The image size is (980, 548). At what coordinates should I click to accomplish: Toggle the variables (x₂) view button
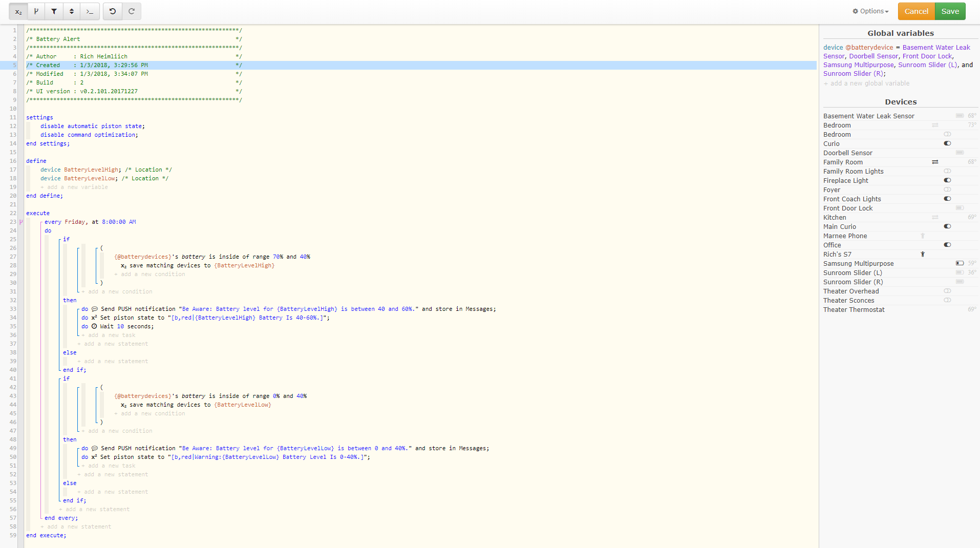point(18,11)
